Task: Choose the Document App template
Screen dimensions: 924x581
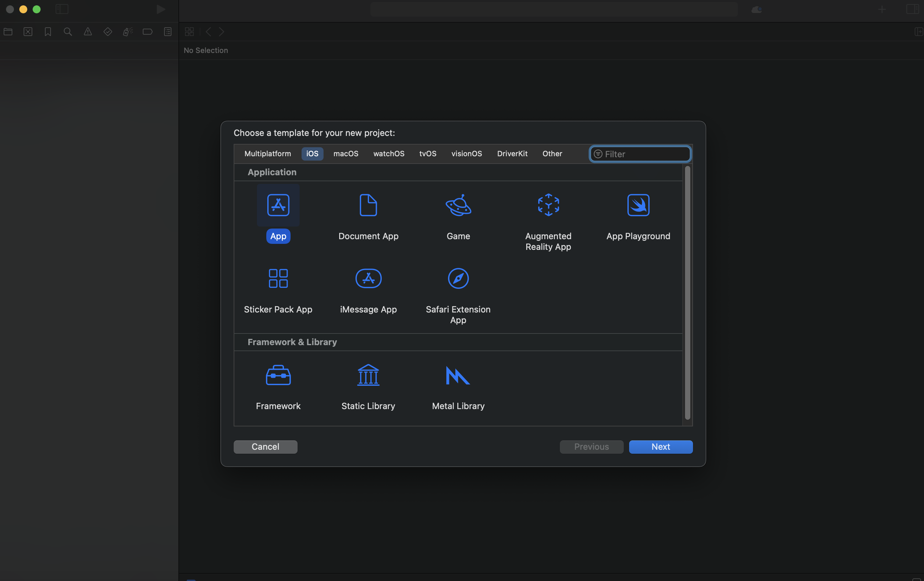Action: [368, 206]
